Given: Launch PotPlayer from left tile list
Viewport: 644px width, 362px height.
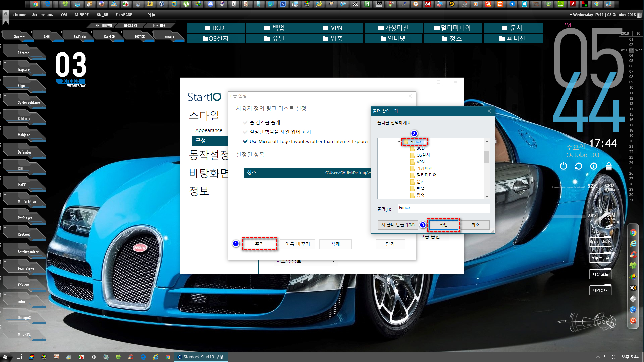Looking at the screenshot, I should 25,218.
